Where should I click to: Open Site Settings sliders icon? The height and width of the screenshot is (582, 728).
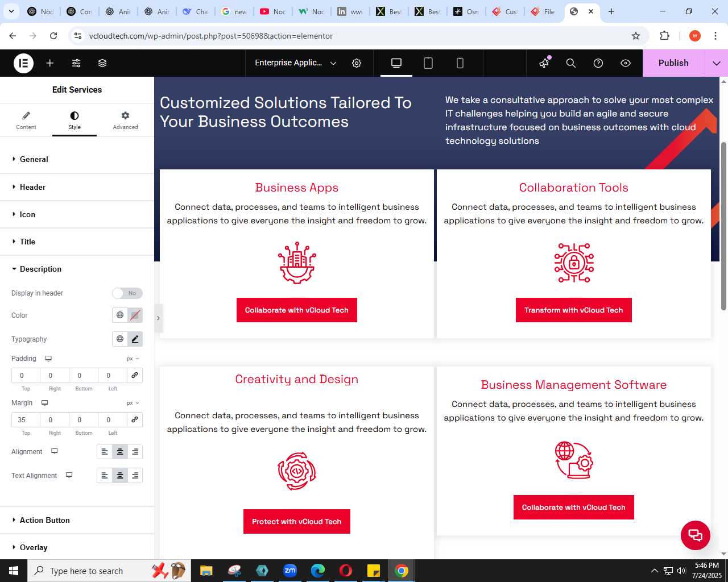pos(76,63)
